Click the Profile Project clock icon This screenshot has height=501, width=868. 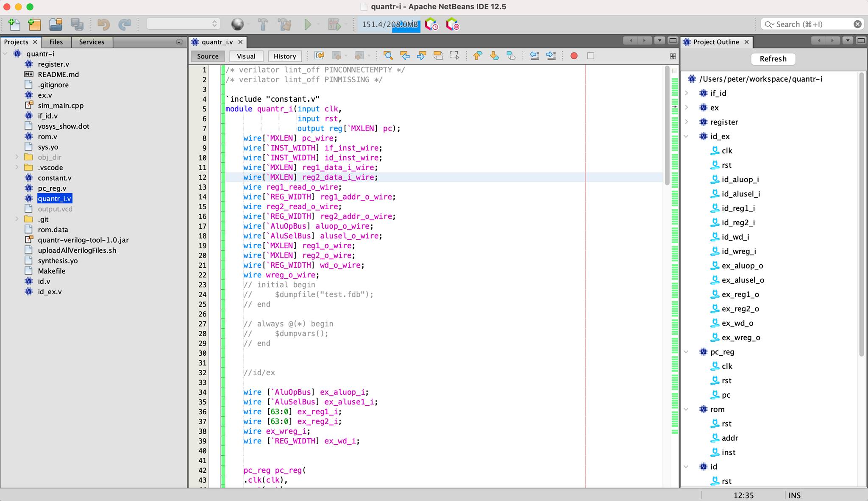pos(431,24)
